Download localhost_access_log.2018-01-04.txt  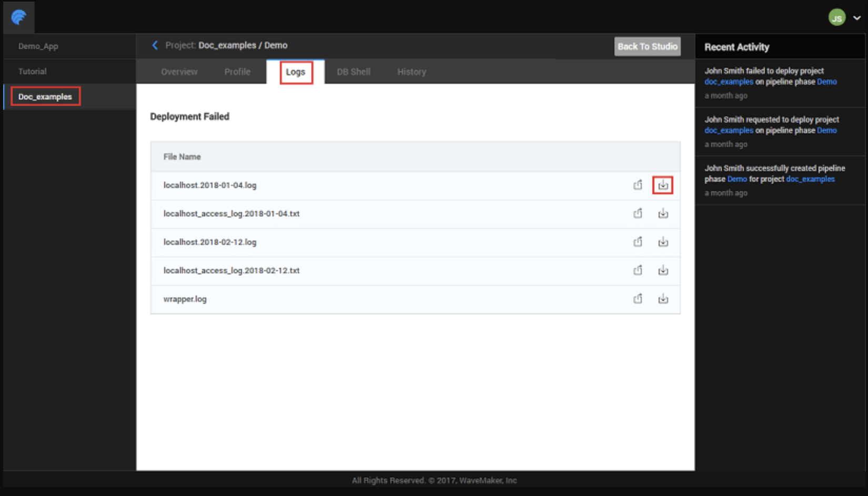pyautogui.click(x=663, y=214)
